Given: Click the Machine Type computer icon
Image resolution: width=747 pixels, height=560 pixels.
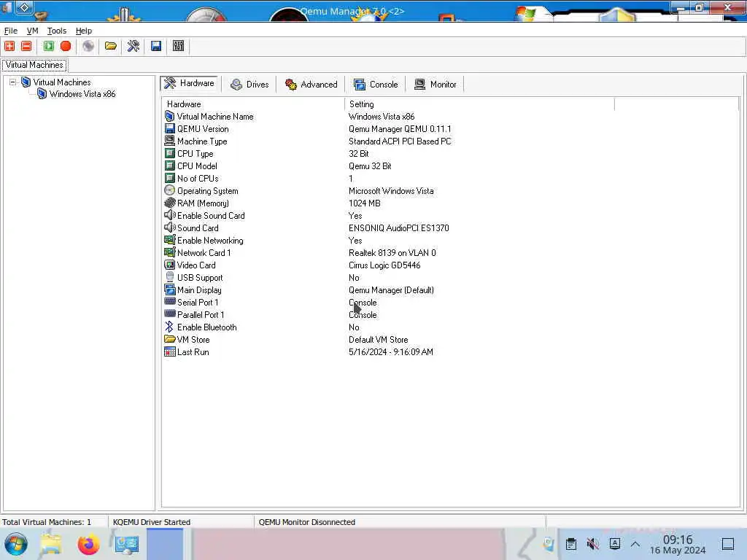Looking at the screenshot, I should pyautogui.click(x=169, y=141).
